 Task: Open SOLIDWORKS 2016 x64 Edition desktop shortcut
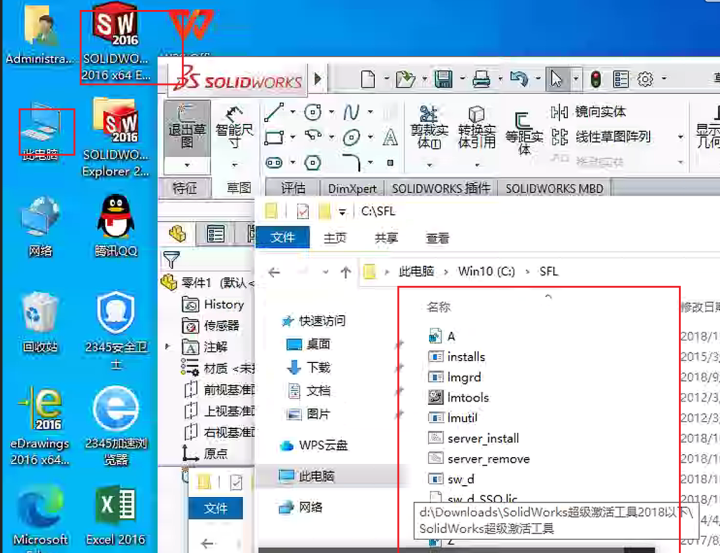pos(116,41)
